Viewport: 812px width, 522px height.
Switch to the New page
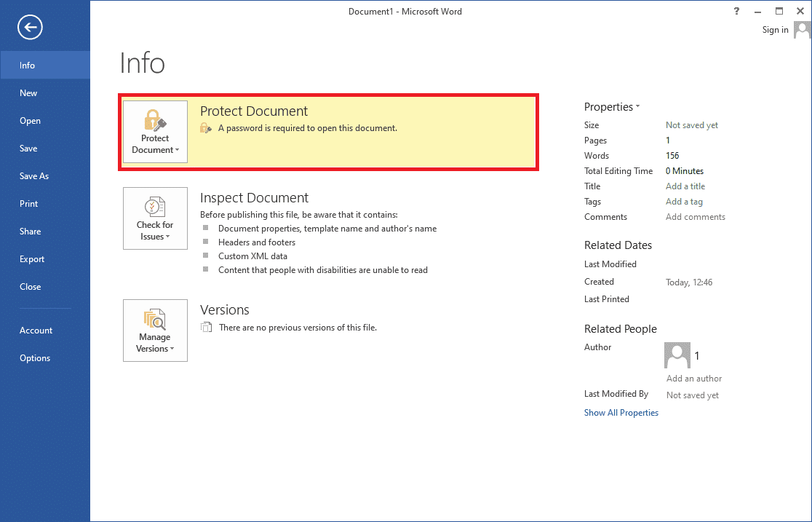click(28, 92)
